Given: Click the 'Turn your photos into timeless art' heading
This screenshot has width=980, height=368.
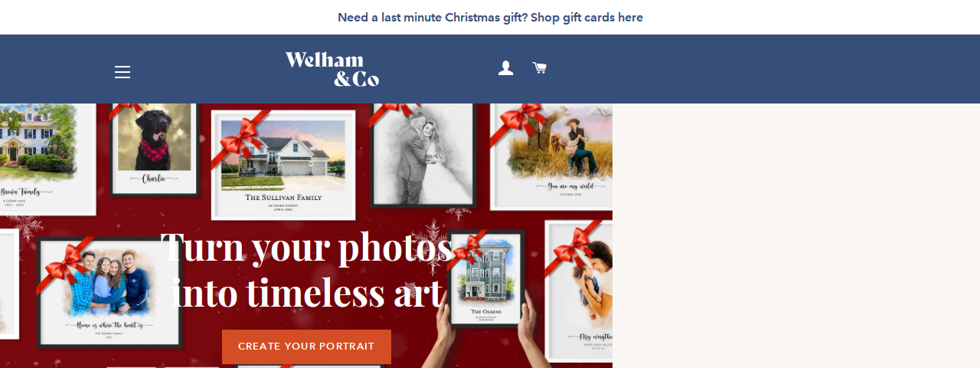Looking at the screenshot, I should pos(306,269).
